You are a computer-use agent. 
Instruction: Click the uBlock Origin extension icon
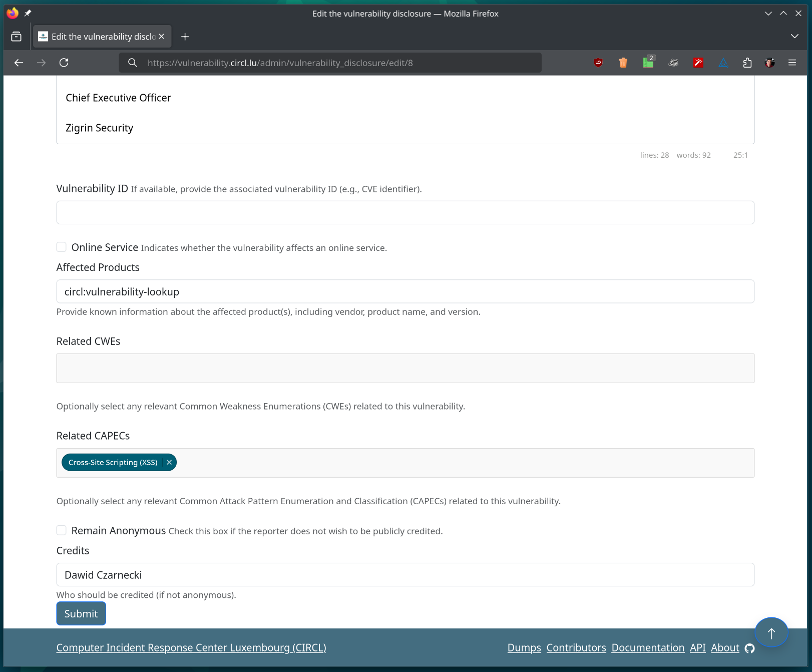[x=598, y=63]
